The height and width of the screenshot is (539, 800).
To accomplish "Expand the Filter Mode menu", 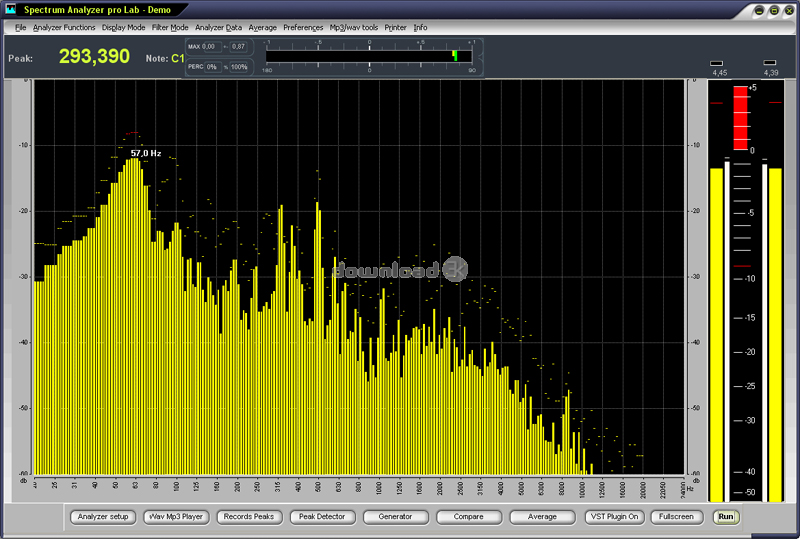I will (170, 27).
